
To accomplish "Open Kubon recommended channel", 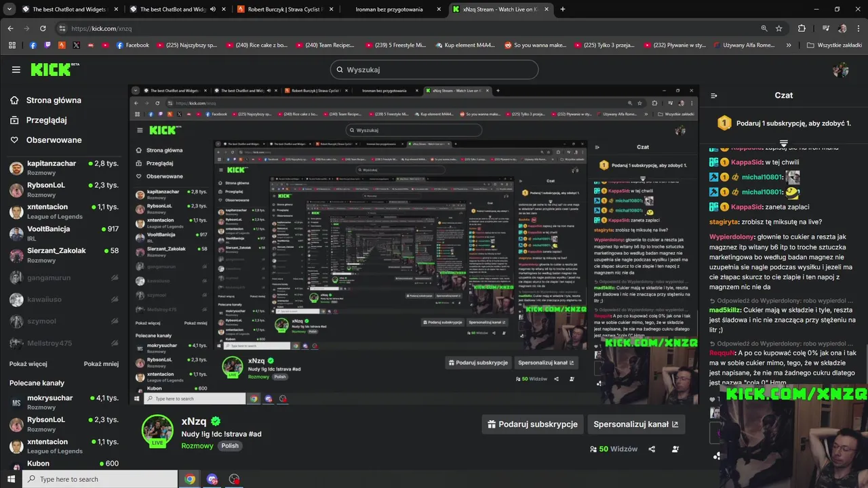I will 64,464.
